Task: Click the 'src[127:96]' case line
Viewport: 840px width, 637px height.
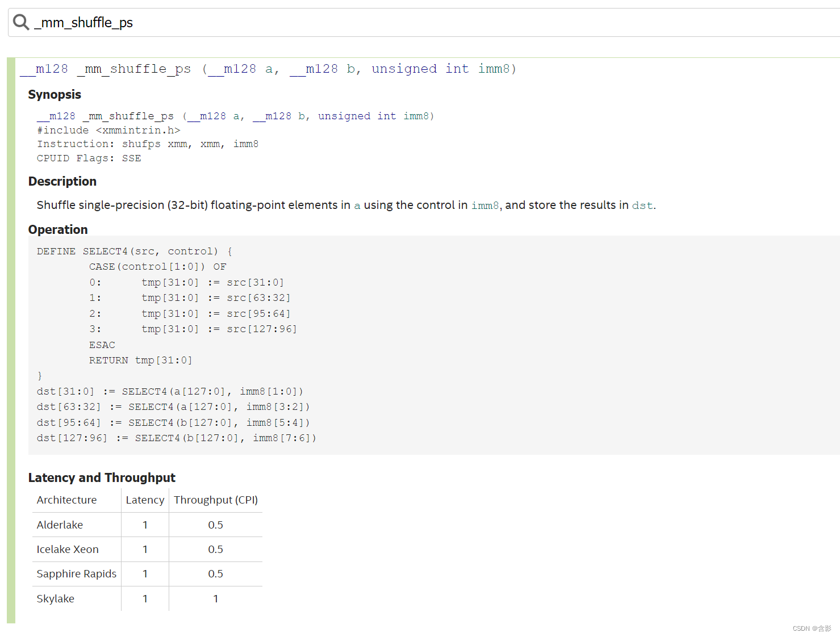Action: coord(193,329)
